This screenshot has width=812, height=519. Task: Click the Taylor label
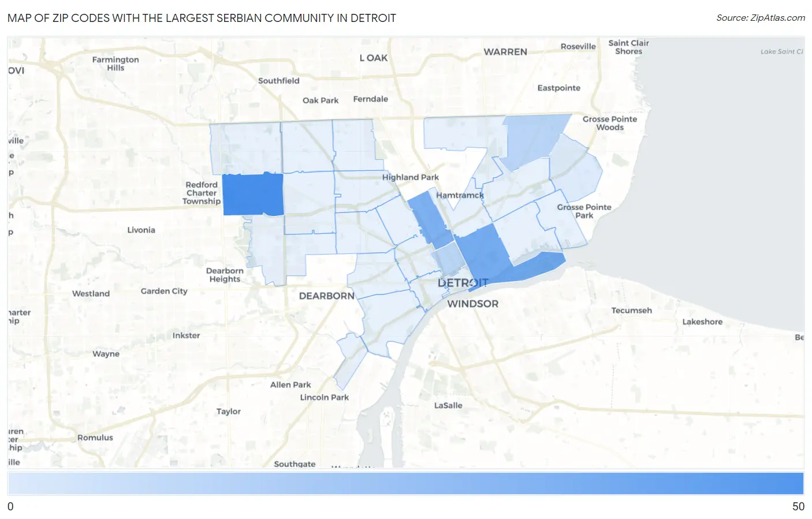pos(228,412)
